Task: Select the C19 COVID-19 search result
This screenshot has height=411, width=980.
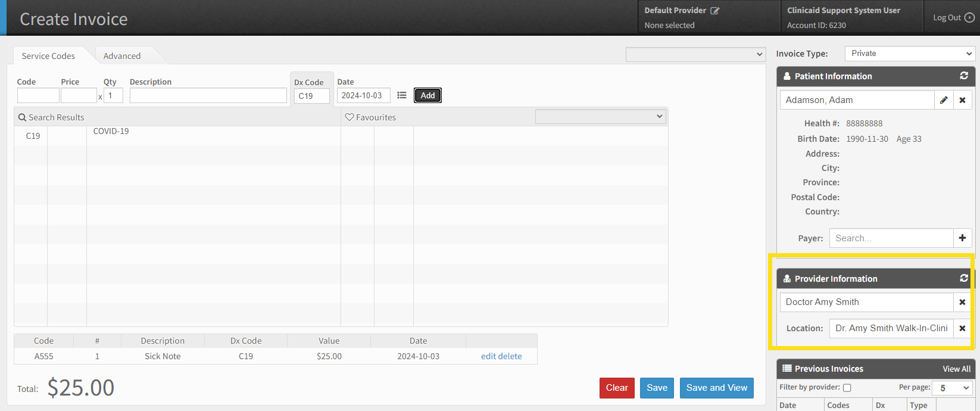Action: pos(177,136)
